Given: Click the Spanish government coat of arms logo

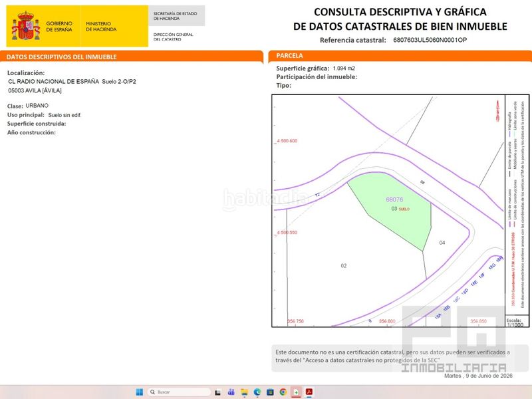Looking at the screenshot, I should pyautogui.click(x=26, y=26).
